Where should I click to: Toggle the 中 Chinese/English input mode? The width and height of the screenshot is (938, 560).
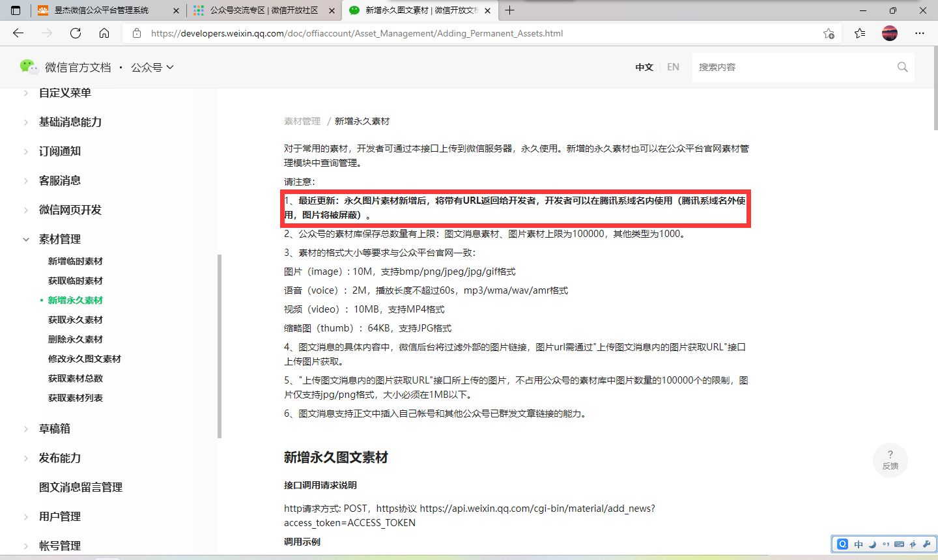(859, 544)
